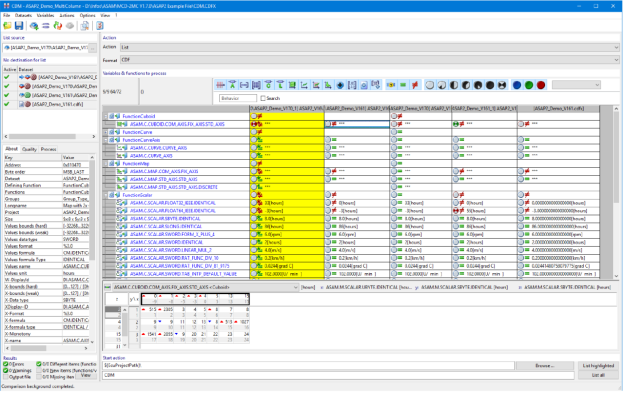The height and width of the screenshot is (393, 624).
Task: Toggle the Warnings results checkbox
Action: [6, 370]
